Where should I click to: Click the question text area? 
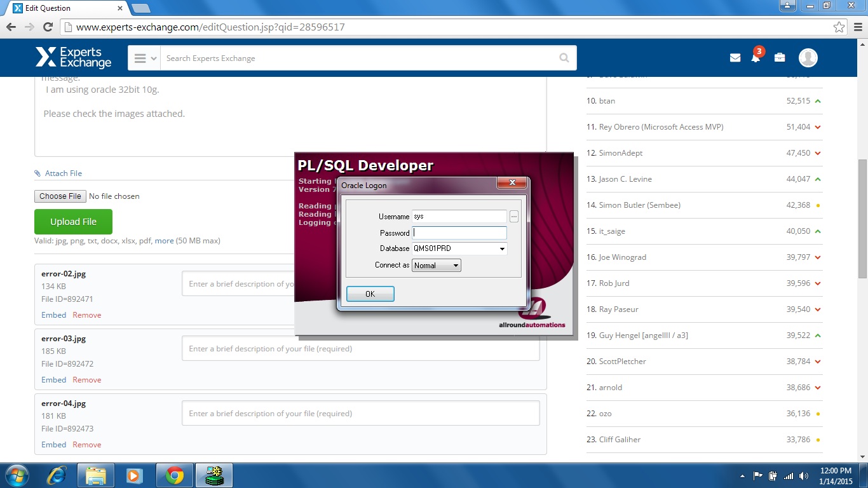point(290,116)
